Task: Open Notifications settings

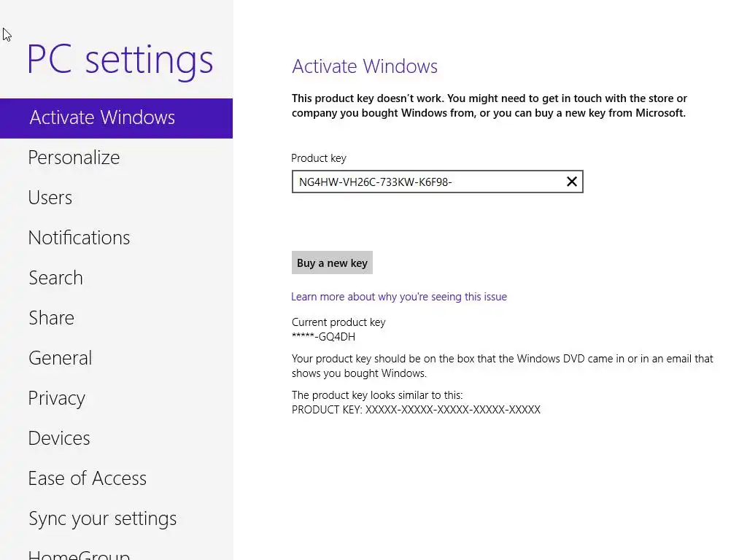Action: point(79,238)
